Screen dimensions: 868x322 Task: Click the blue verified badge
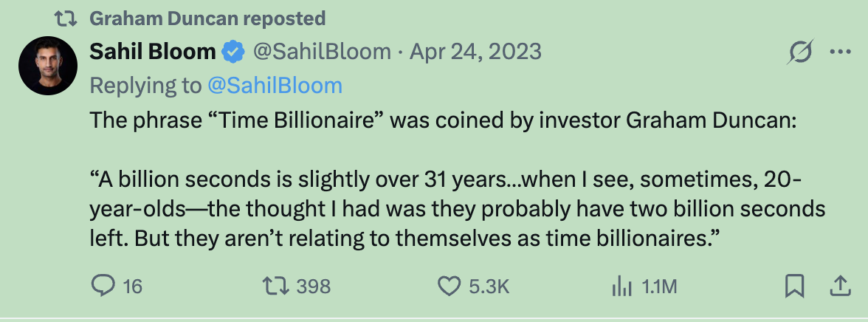pos(234,52)
